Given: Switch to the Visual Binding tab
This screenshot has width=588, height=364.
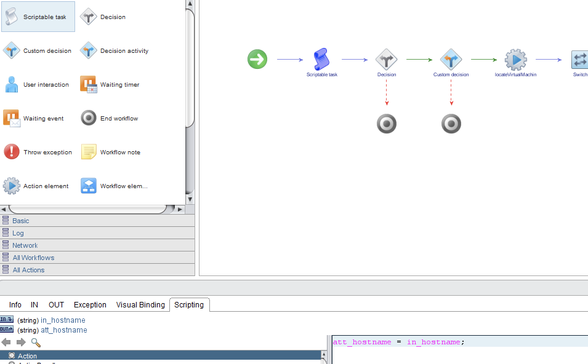Looking at the screenshot, I should 140,304.
